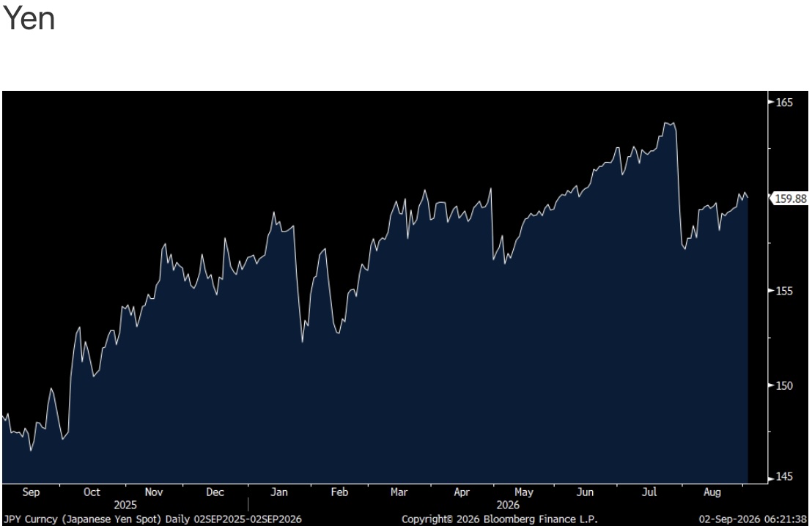This screenshot has width=812, height=526.
Task: Click the Yen chart title
Action: coord(29,18)
